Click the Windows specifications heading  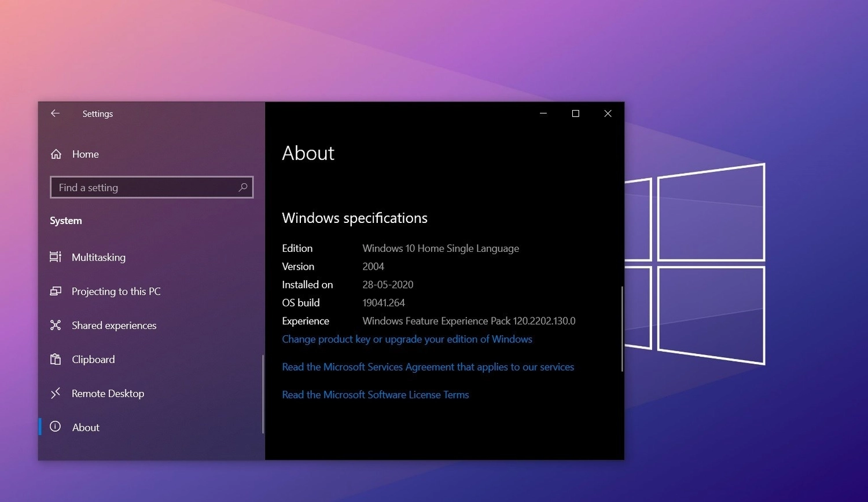pyautogui.click(x=354, y=218)
